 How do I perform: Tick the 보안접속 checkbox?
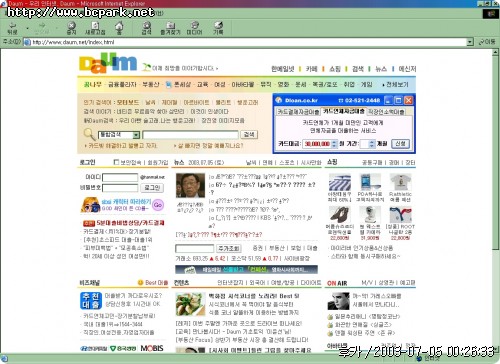coord(116,162)
